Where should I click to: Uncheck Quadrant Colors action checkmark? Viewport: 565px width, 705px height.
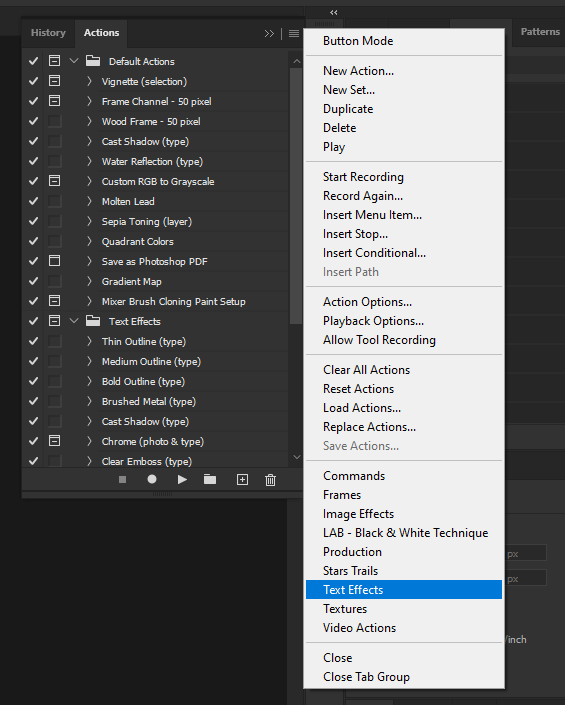coord(33,241)
